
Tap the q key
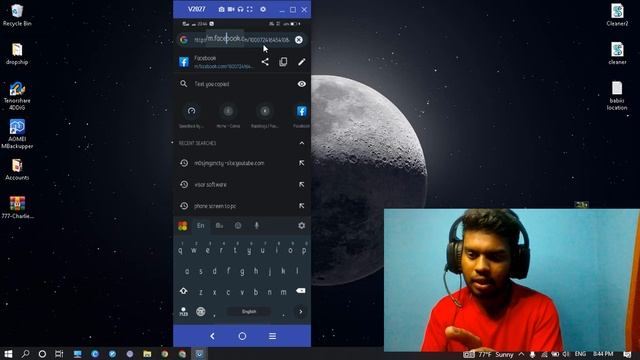point(180,249)
